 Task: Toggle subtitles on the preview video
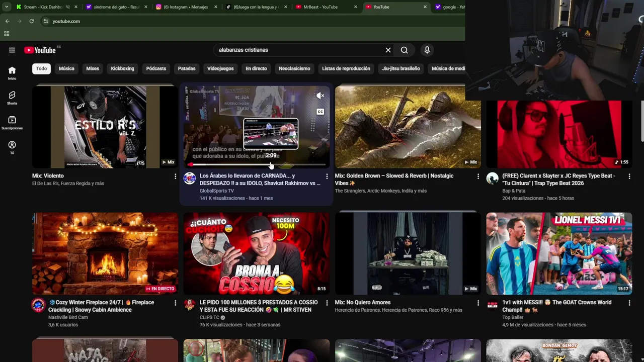click(x=320, y=112)
